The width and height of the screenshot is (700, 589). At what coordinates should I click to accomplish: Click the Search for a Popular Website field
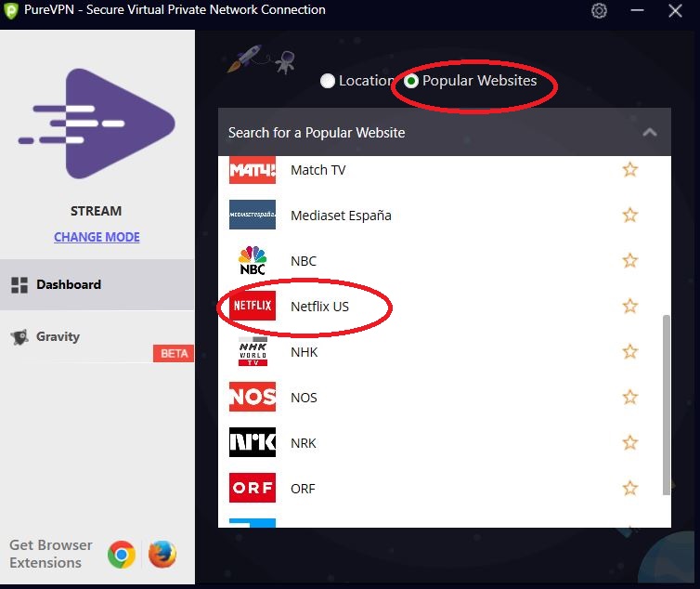pyautogui.click(x=444, y=132)
